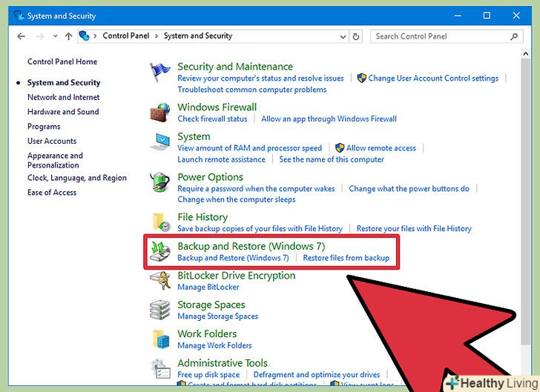Open File History heading
The image size is (540, 392).
202,217
